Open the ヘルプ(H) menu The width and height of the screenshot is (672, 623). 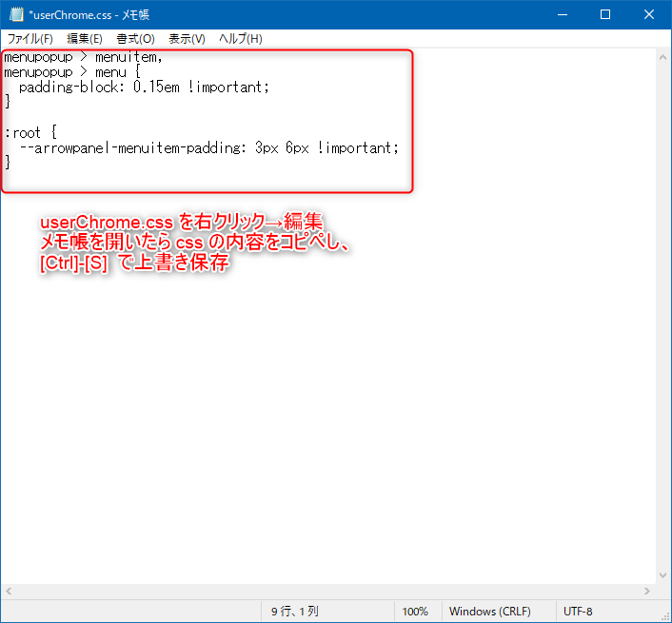[241, 39]
